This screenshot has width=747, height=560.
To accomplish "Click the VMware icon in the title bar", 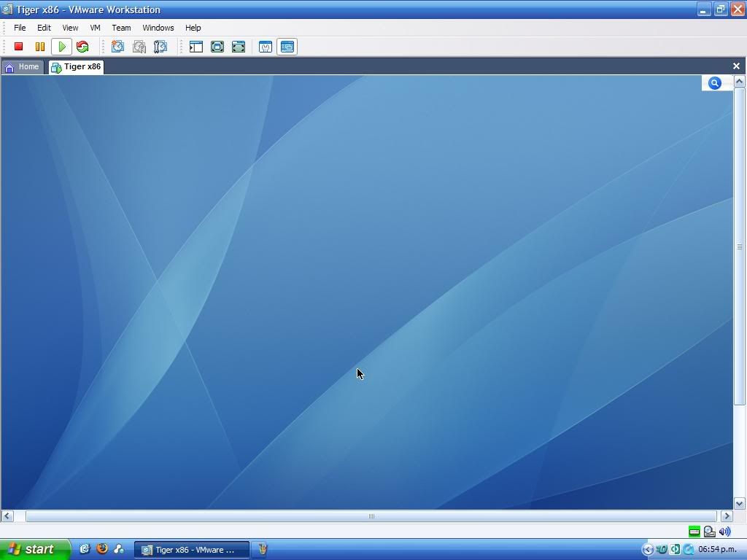I will (7, 9).
